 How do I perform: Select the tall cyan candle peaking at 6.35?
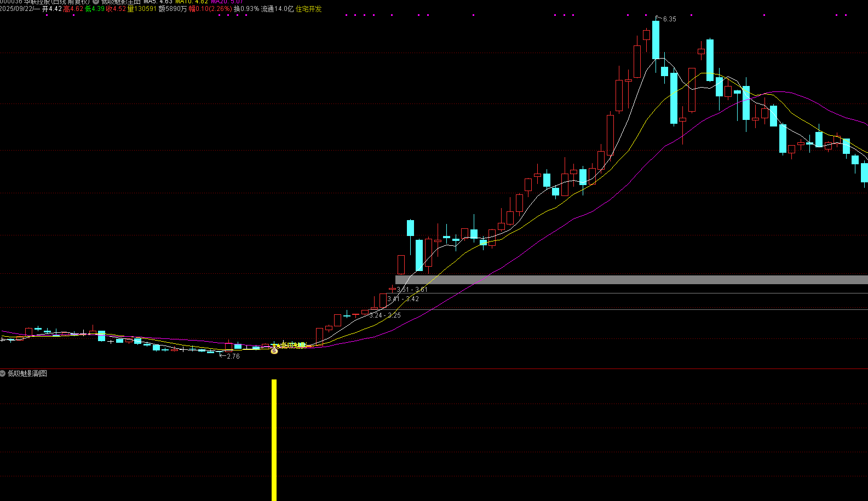click(x=656, y=39)
